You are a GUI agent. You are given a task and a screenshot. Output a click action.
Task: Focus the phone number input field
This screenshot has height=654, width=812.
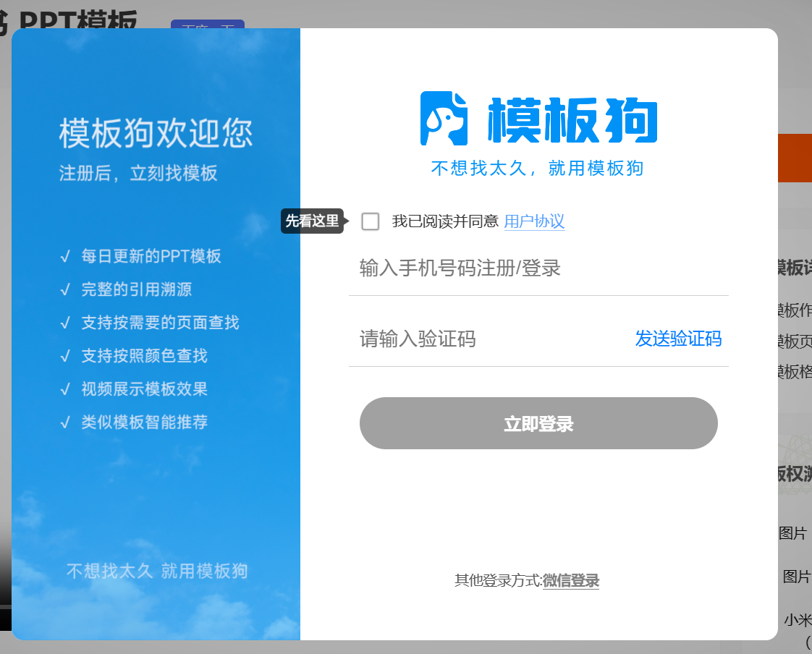coord(538,268)
